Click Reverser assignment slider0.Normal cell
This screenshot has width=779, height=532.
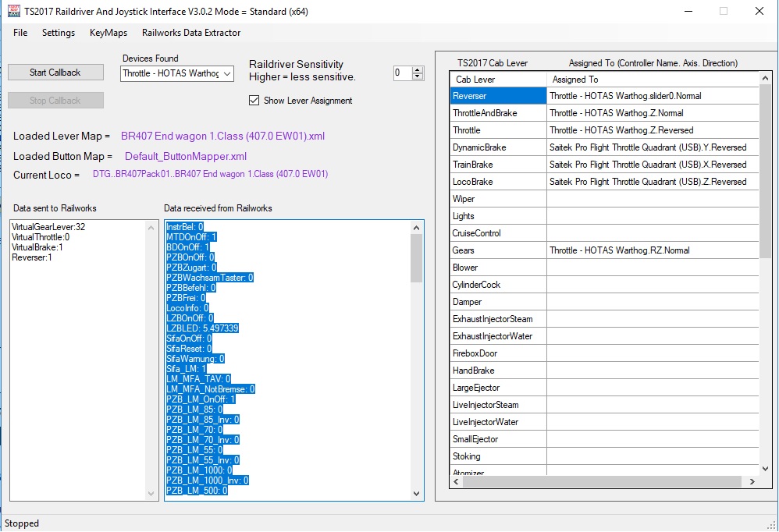(653, 96)
